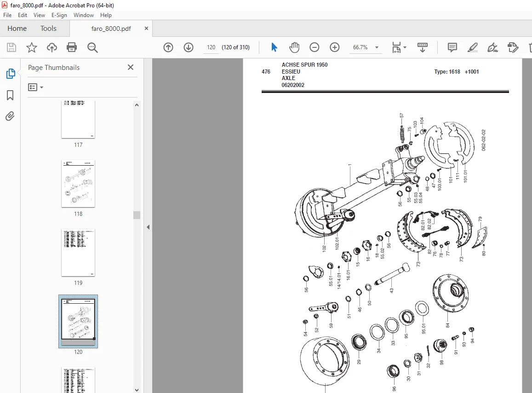Select page 117 thumbnail

(x=78, y=119)
